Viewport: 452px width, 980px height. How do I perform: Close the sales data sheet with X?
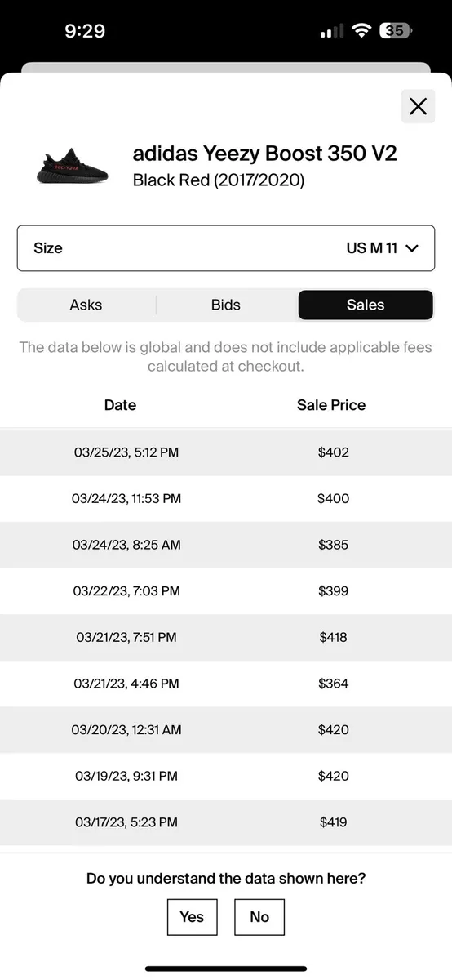pos(418,106)
